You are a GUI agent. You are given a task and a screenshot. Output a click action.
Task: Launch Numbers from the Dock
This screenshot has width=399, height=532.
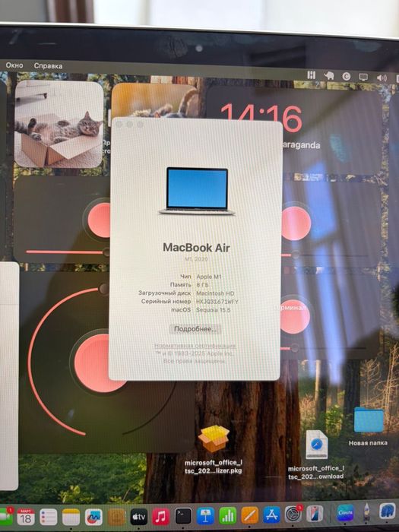coord(228,516)
